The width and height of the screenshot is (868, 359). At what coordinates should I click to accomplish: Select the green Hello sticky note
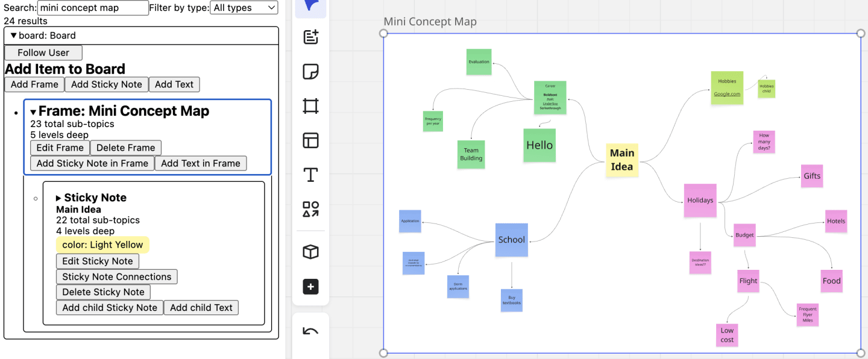[x=539, y=145]
